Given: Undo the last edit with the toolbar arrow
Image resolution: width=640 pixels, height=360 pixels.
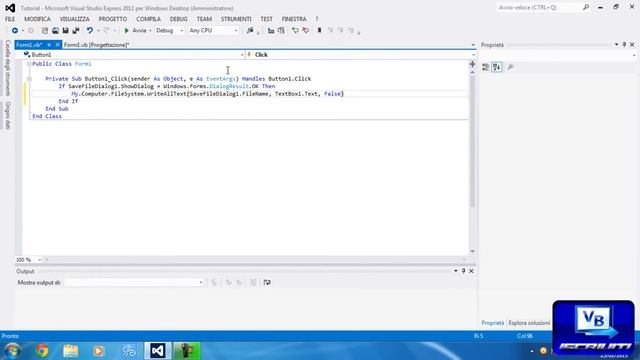Looking at the screenshot, I should click(90, 31).
